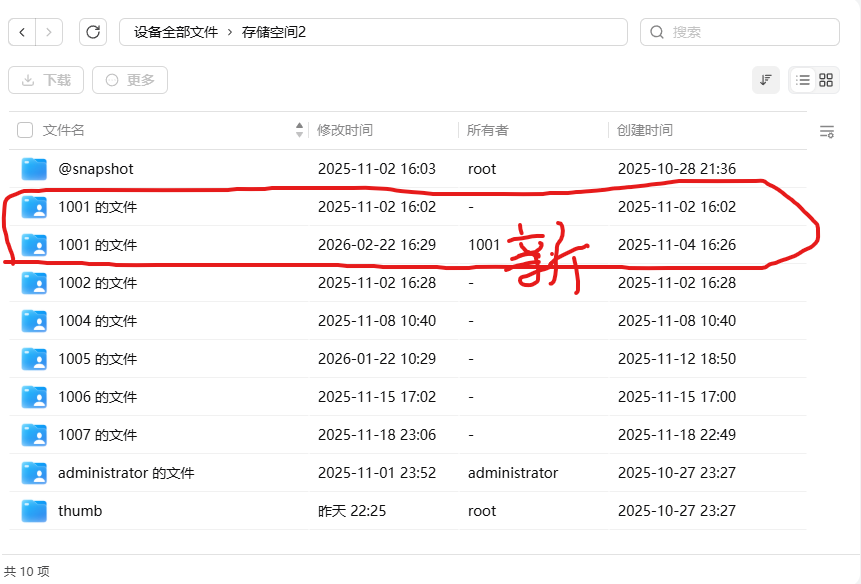Click modified time 昨天 22:25
Screen dimensions: 861x584
[x=352, y=511]
